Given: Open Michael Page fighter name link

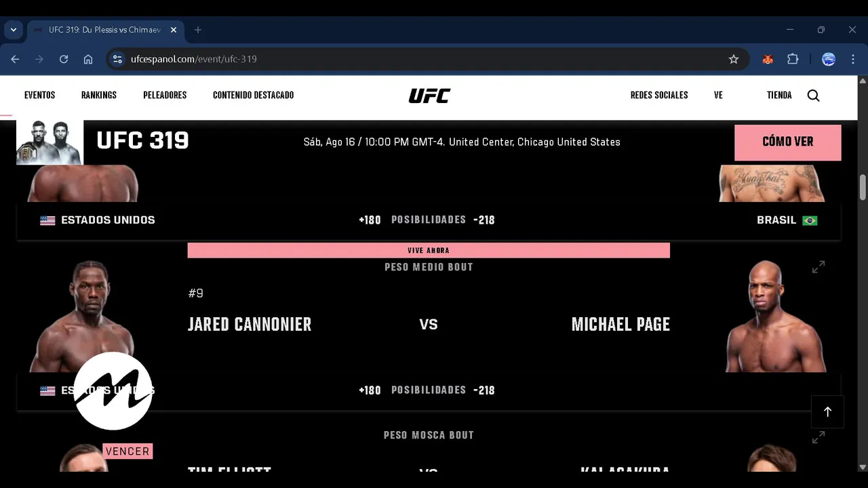Looking at the screenshot, I should [620, 324].
